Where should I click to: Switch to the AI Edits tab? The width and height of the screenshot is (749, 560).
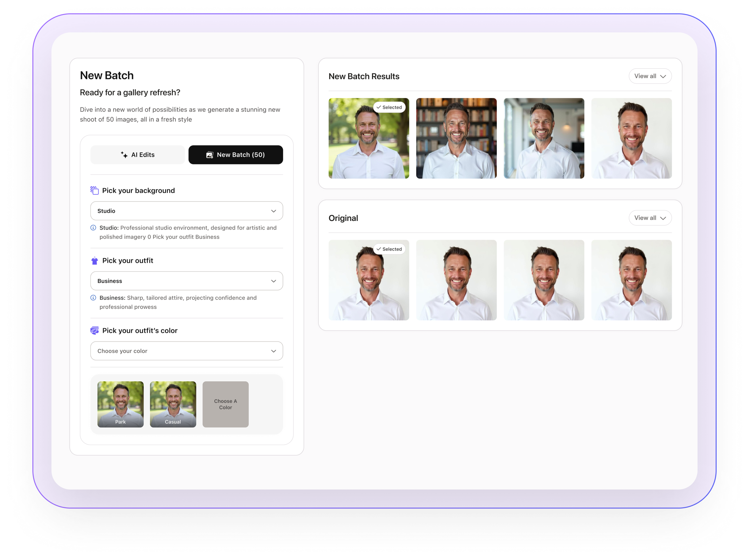pyautogui.click(x=138, y=155)
